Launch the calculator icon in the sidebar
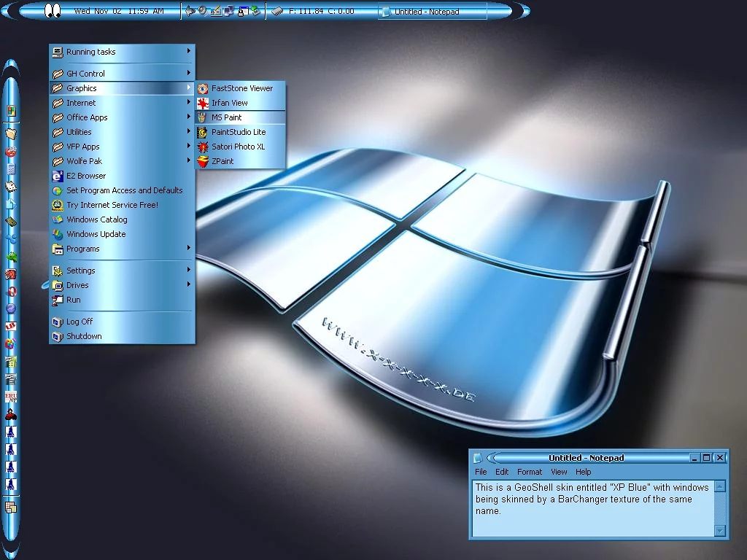The height and width of the screenshot is (560, 747). pyautogui.click(x=11, y=169)
